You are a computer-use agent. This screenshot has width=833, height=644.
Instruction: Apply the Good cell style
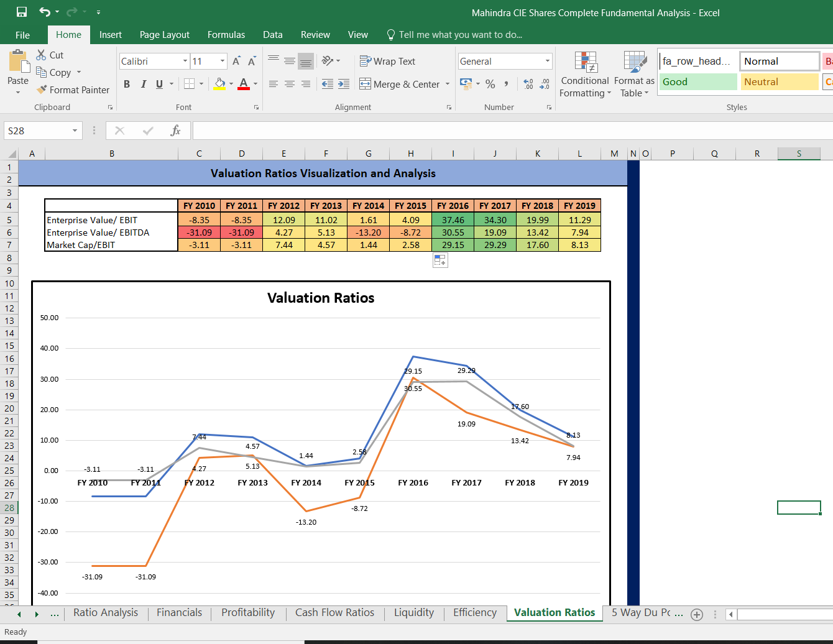697,81
